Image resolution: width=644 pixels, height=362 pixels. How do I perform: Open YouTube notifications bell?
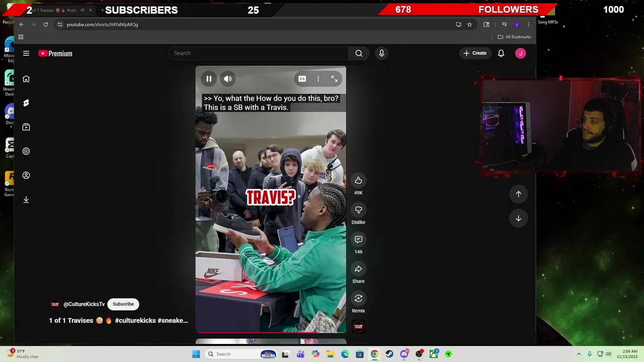[x=501, y=53]
